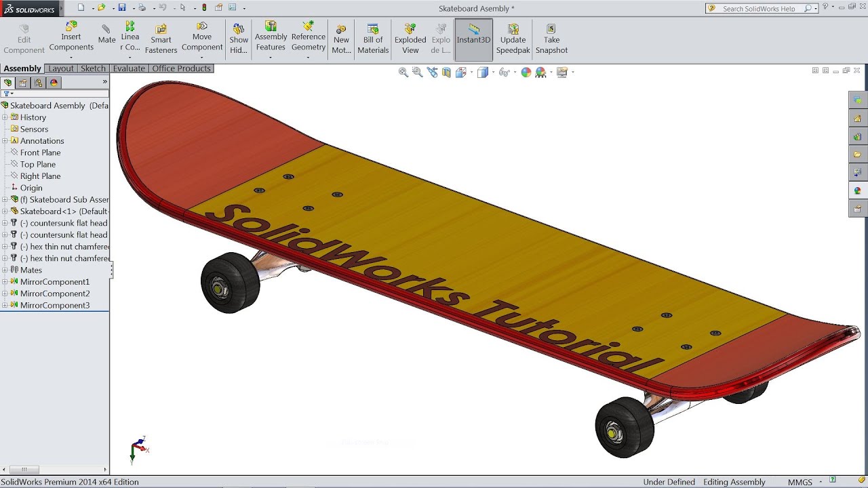
Task: Switch to the Sketch tab
Action: pyautogui.click(x=93, y=68)
